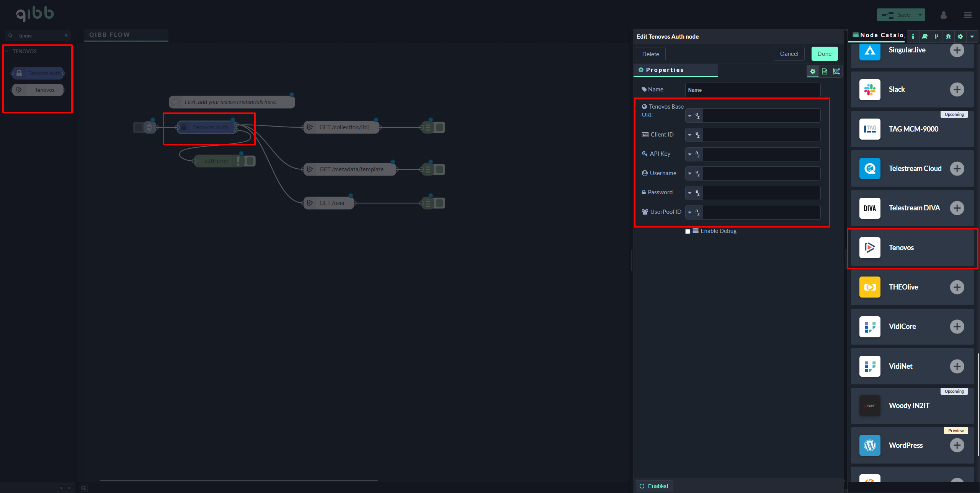Open node description document icon
This screenshot has width=980, height=493.
click(825, 72)
